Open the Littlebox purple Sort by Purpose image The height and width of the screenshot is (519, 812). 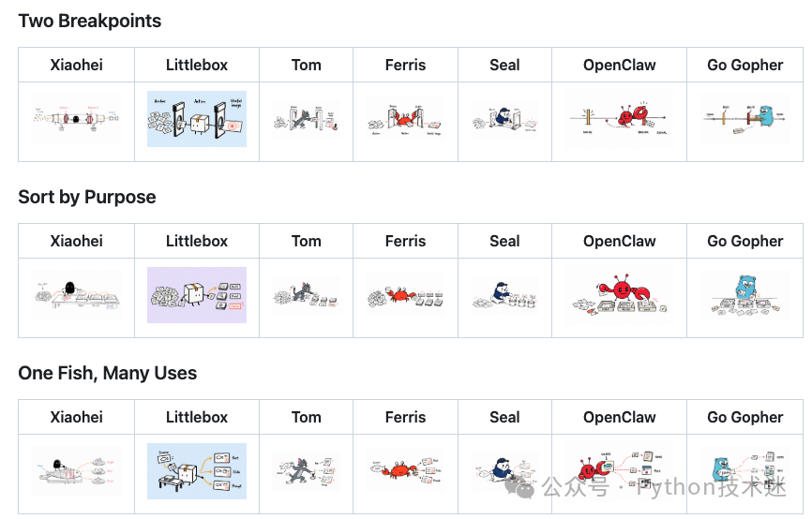click(x=197, y=295)
